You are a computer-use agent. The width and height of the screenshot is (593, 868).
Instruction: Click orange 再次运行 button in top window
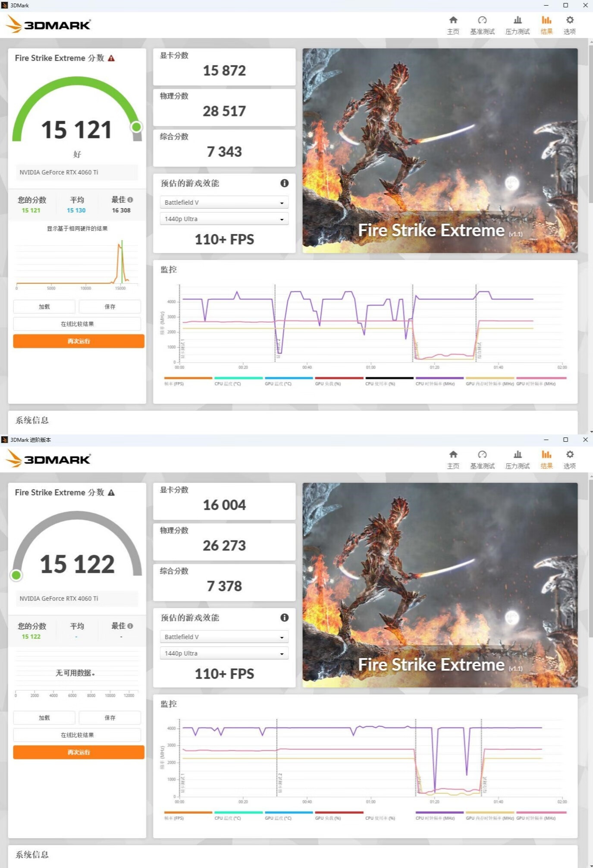click(78, 341)
